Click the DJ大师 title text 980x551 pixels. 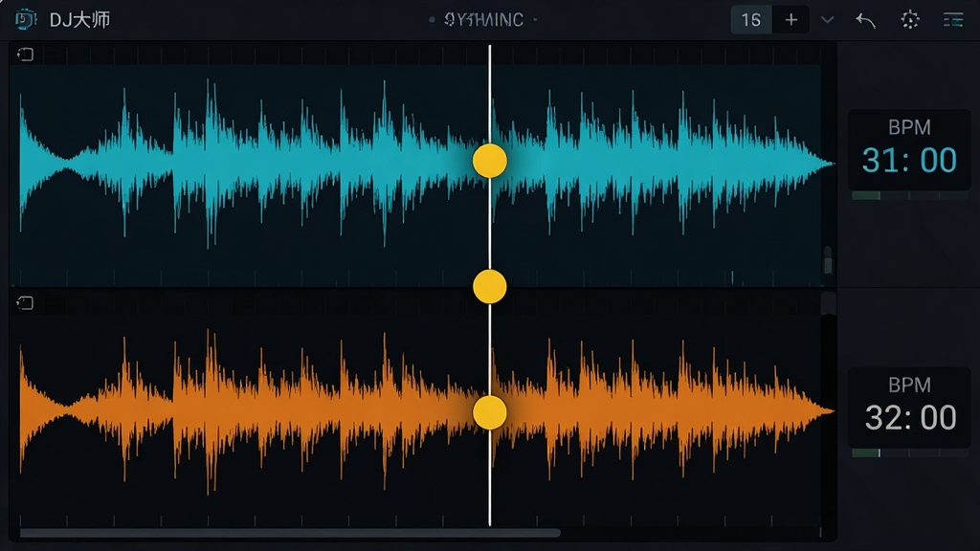coord(79,20)
